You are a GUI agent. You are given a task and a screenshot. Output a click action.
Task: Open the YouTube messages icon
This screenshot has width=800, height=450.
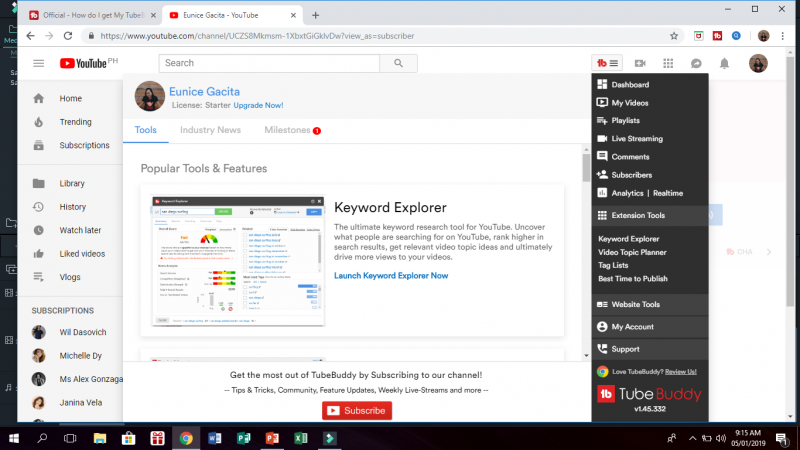696,63
